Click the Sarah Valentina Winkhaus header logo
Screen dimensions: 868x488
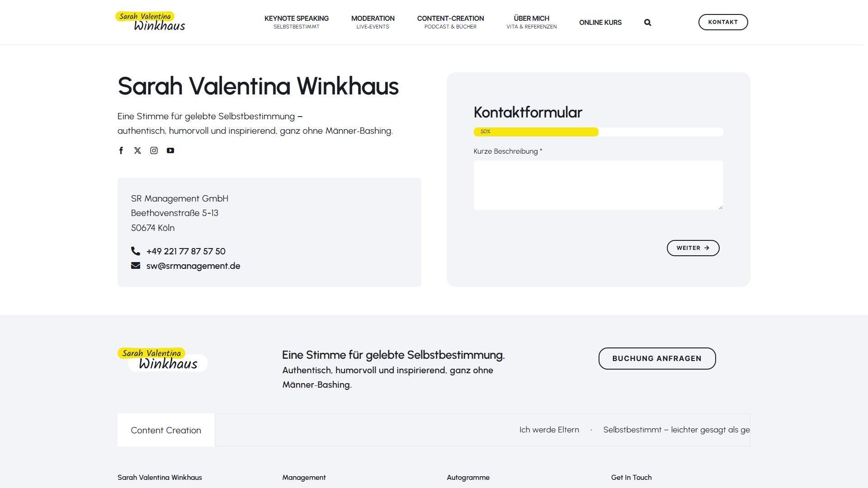pos(151,21)
